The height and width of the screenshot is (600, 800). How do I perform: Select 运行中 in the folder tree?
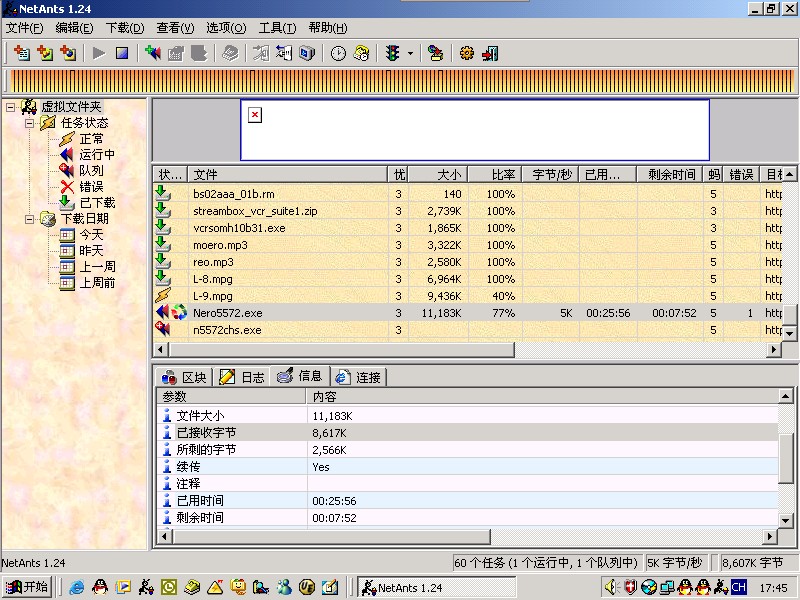pos(97,155)
